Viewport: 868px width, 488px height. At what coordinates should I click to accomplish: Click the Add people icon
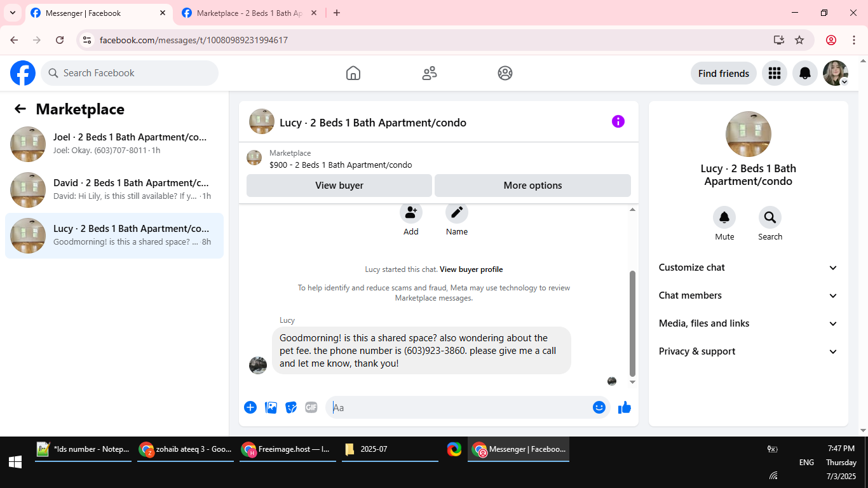(411, 212)
